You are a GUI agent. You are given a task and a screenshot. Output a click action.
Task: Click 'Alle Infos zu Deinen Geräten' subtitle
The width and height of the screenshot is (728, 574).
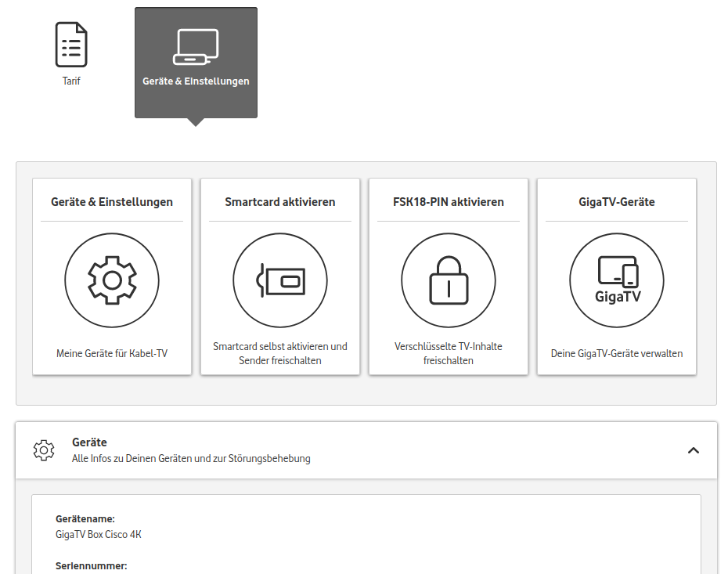(x=191, y=458)
